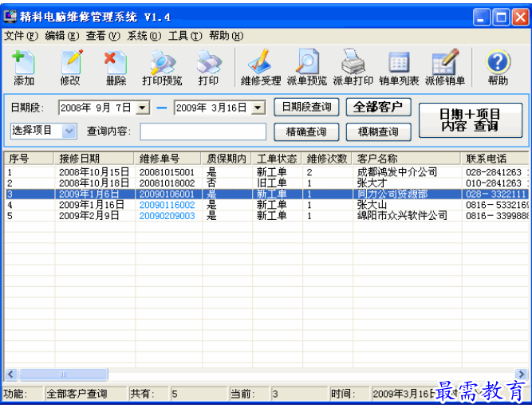
Task: Open 派单预览 dispatch preview
Action: [x=307, y=68]
